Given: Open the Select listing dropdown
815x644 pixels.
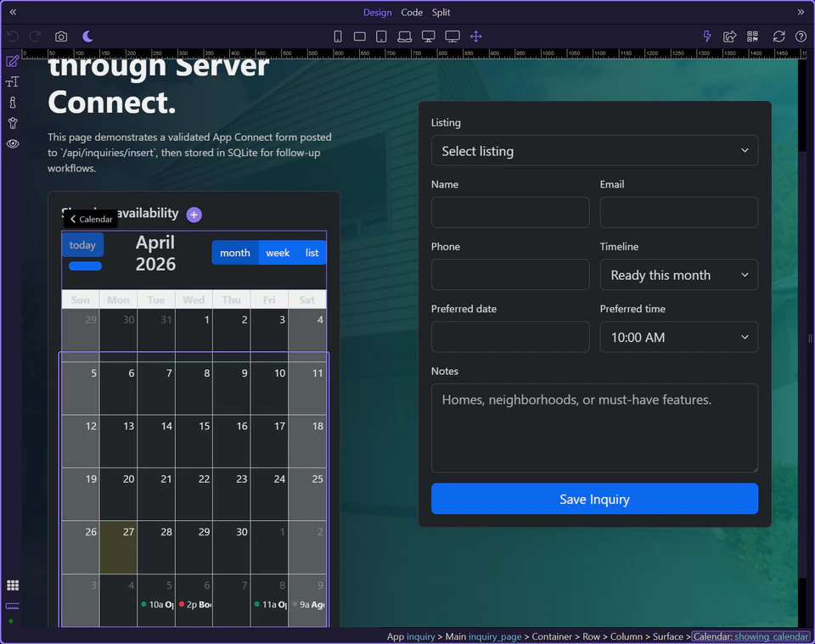Looking at the screenshot, I should click(594, 151).
